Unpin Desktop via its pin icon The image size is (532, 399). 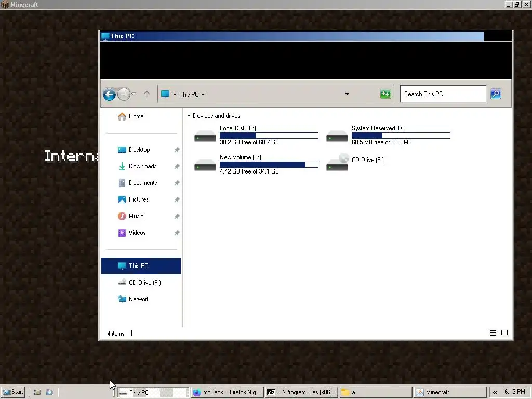(x=177, y=150)
